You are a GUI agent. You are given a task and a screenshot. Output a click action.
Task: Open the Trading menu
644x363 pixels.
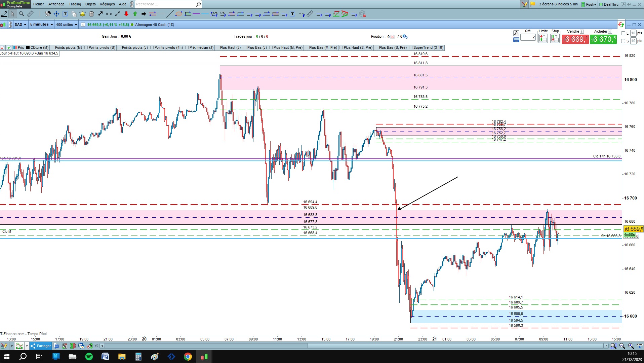pos(75,4)
